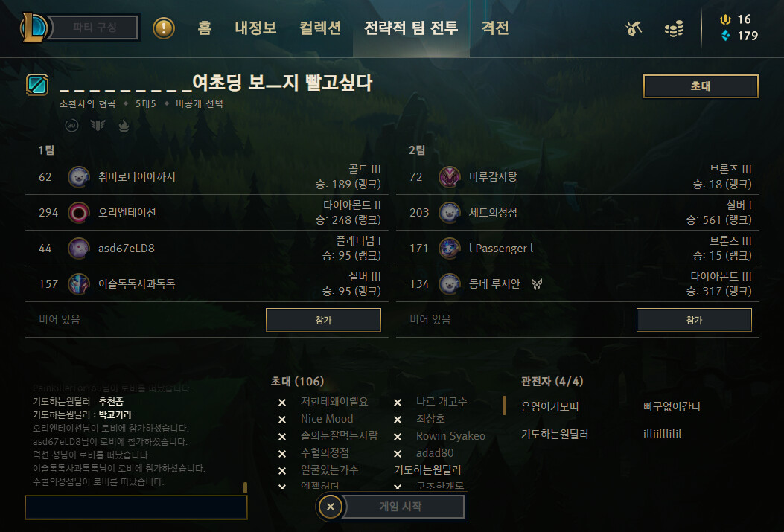Join team 1 with 참가 button

[x=323, y=320]
